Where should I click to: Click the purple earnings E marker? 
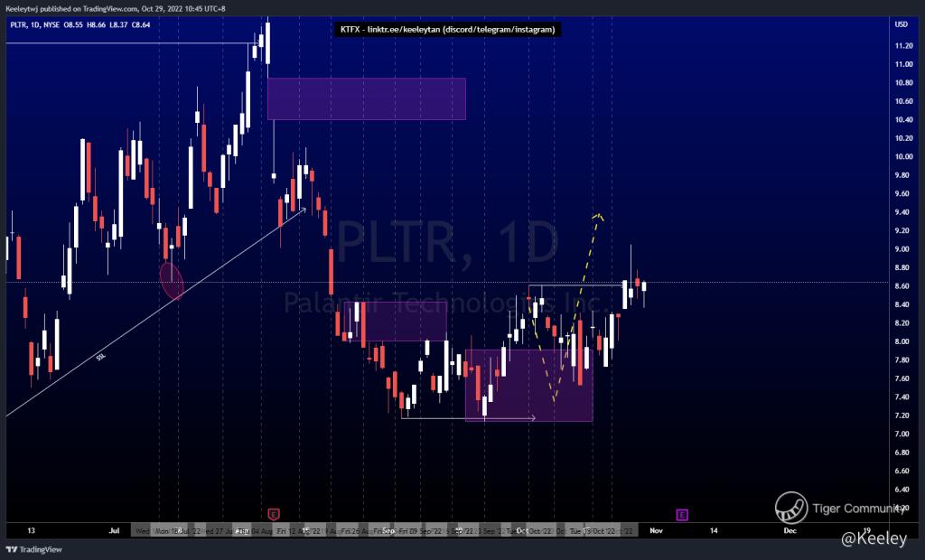click(x=681, y=515)
